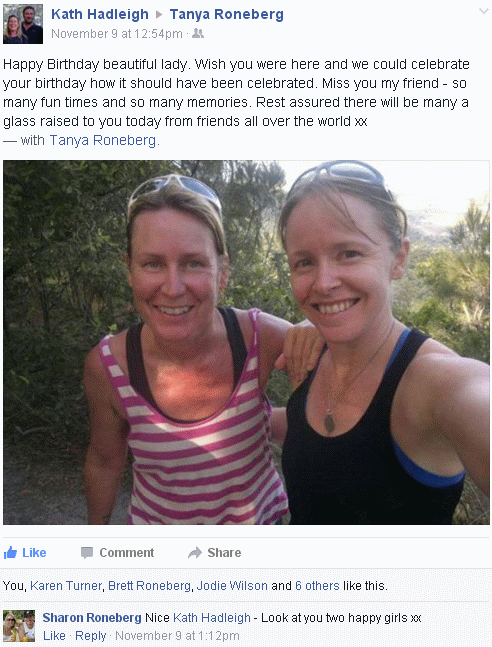The width and height of the screenshot is (492, 647).
Task: Open Kath Hadleigh's name in post header
Action: point(100,14)
